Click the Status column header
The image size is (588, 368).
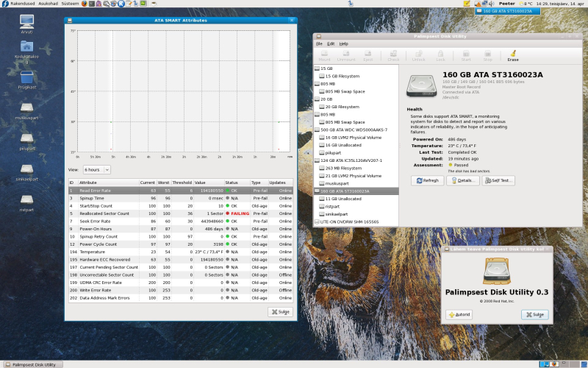[237, 183]
